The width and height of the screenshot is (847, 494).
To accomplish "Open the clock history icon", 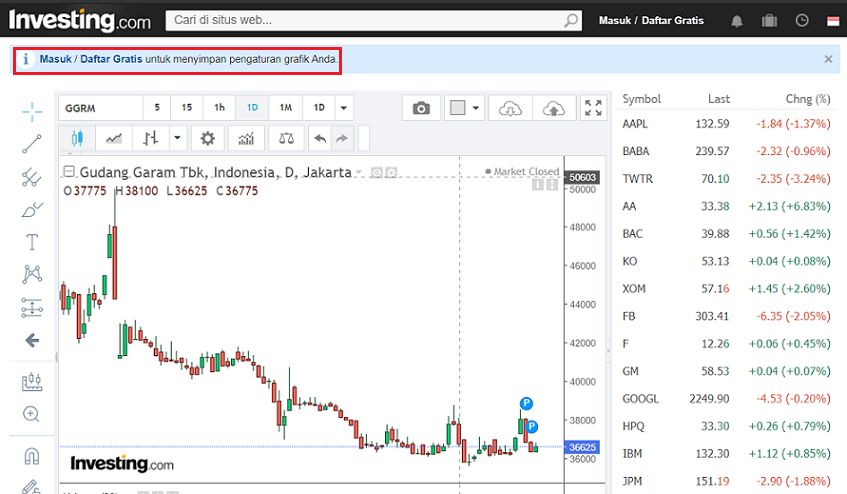I will coord(802,21).
